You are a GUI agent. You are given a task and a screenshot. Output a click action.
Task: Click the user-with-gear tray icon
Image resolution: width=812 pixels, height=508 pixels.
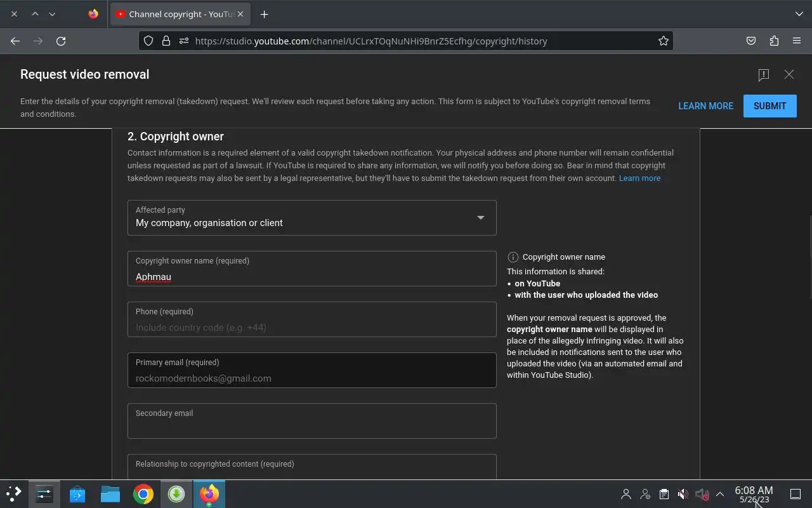(x=645, y=494)
